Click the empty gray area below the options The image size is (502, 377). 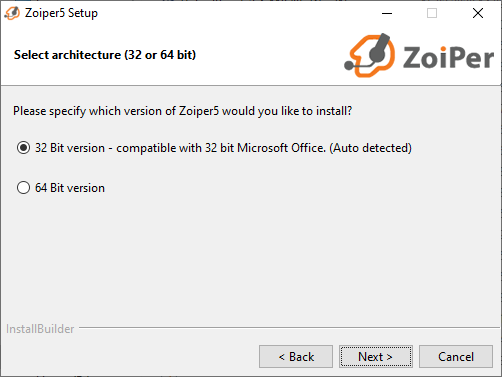click(x=251, y=257)
